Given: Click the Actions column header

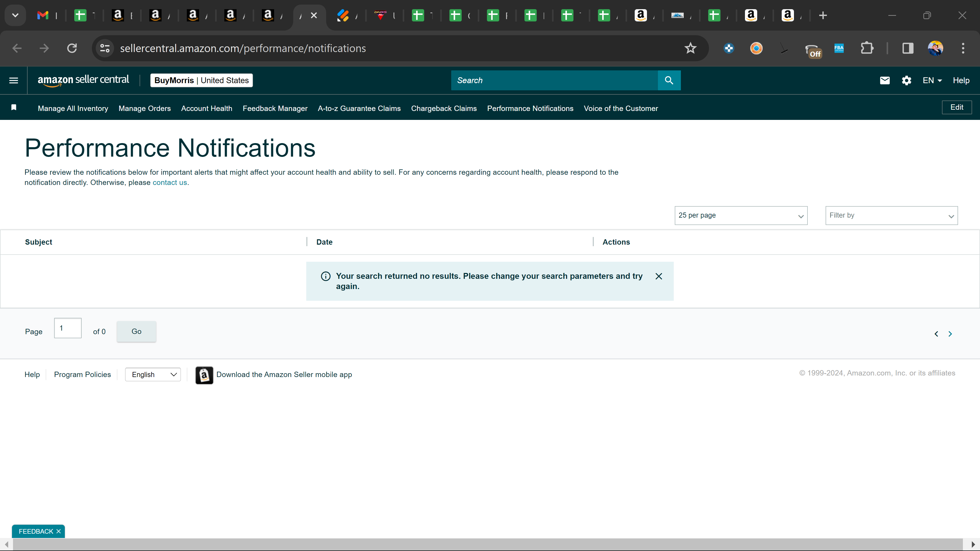Looking at the screenshot, I should (x=616, y=242).
